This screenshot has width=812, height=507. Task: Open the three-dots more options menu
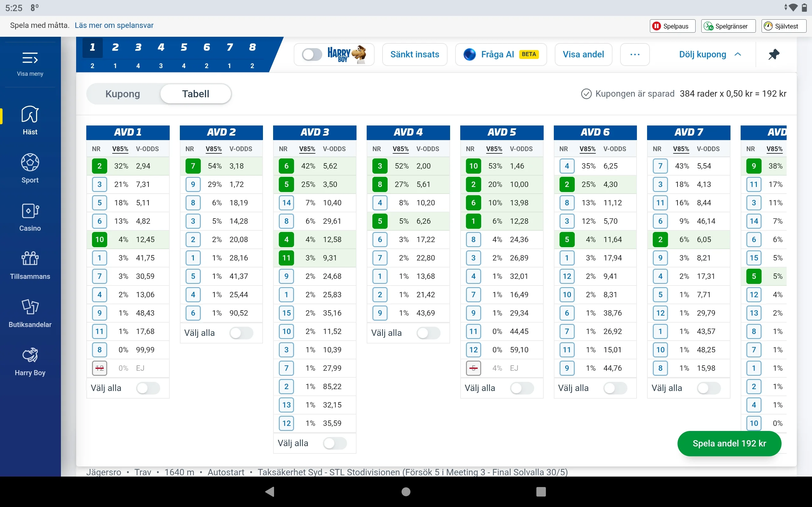pos(634,54)
